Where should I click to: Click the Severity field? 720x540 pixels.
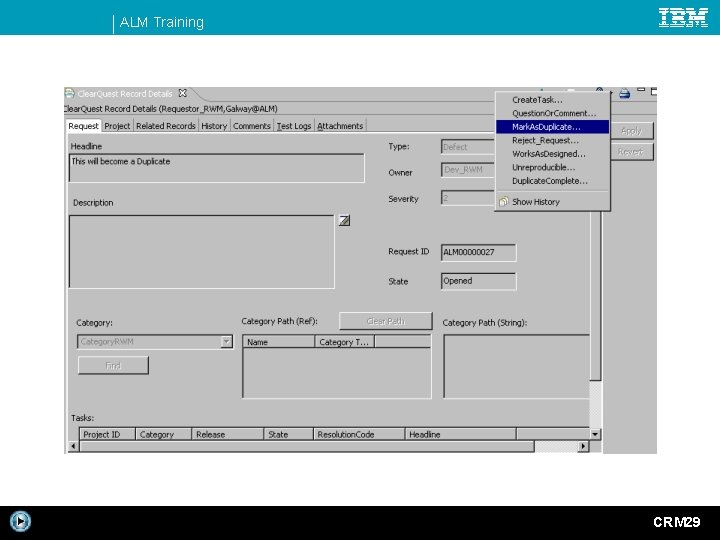coord(468,198)
